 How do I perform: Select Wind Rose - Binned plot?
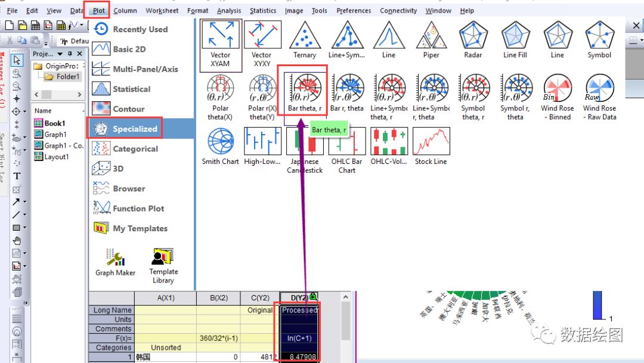[558, 97]
